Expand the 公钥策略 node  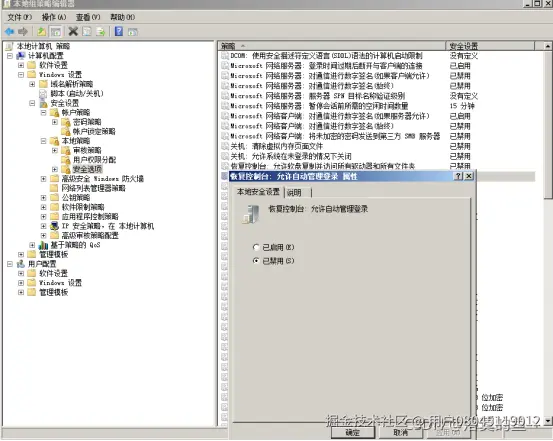point(43,198)
